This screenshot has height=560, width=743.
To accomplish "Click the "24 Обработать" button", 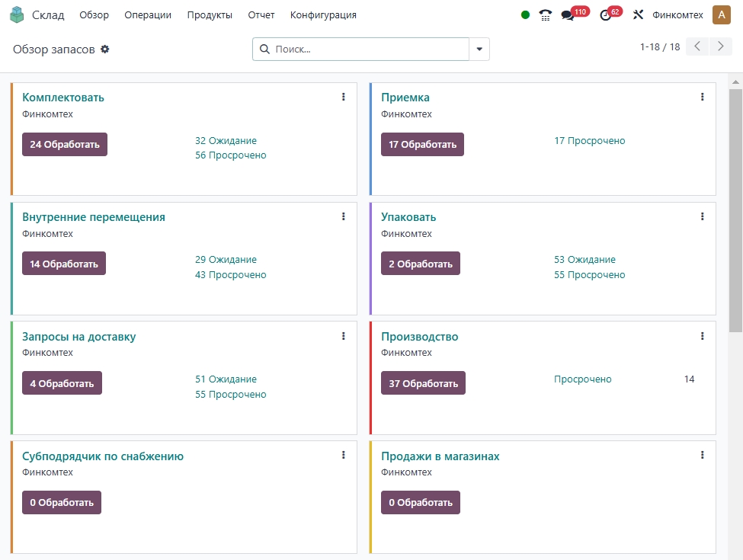I will tap(65, 144).
